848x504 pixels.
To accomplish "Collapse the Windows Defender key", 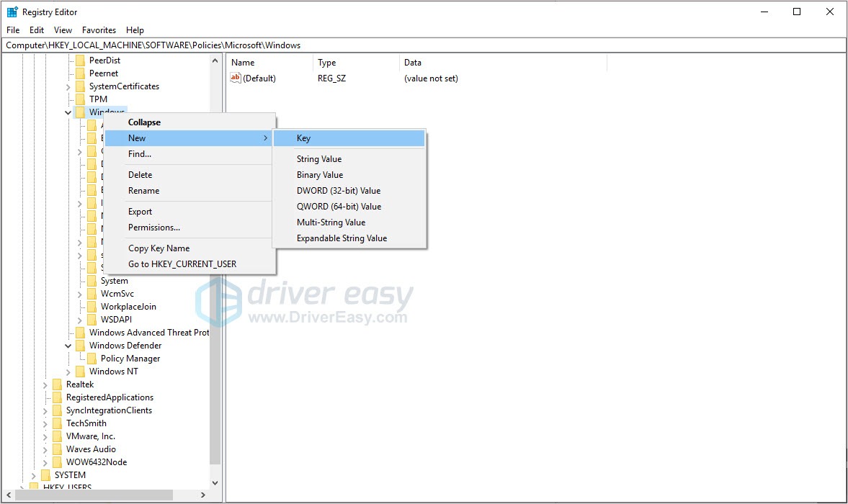I will pyautogui.click(x=67, y=345).
